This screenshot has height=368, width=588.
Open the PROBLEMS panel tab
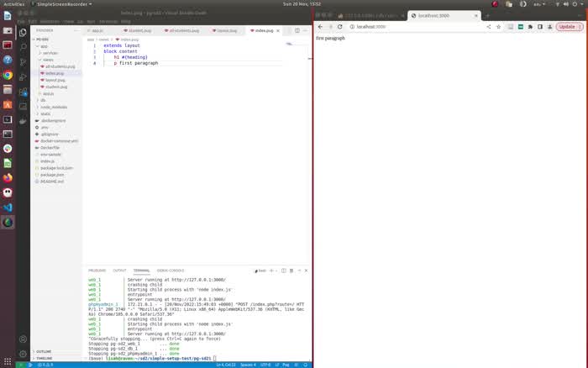pyautogui.click(x=97, y=271)
